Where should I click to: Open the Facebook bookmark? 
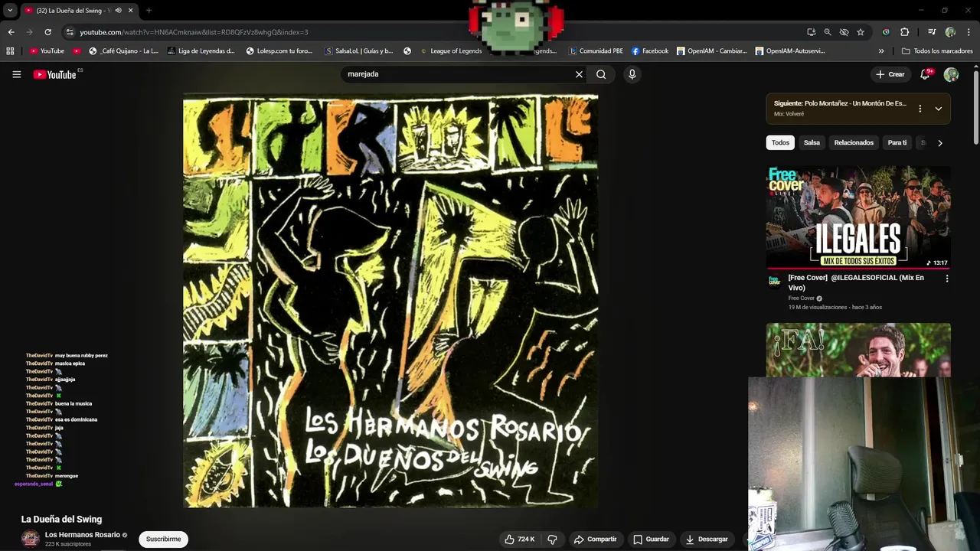tap(650, 51)
